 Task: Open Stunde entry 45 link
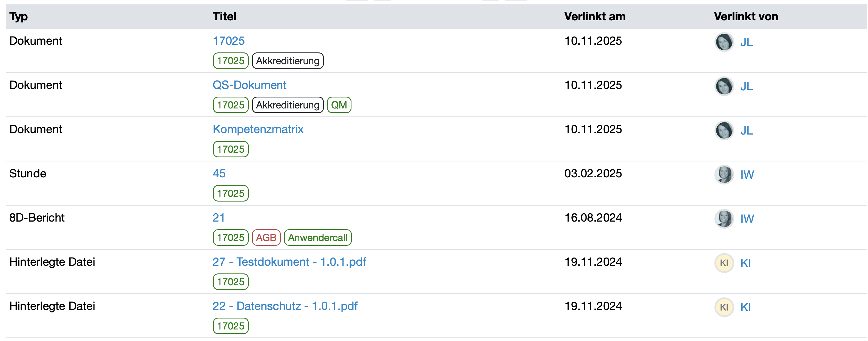[x=219, y=173]
